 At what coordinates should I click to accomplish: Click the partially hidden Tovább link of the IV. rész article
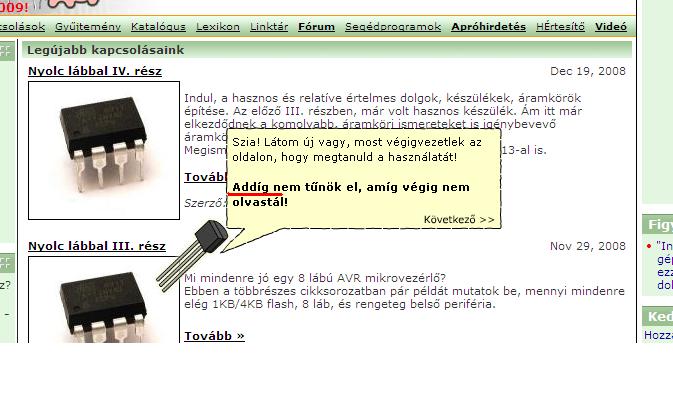pyautogui.click(x=206, y=177)
